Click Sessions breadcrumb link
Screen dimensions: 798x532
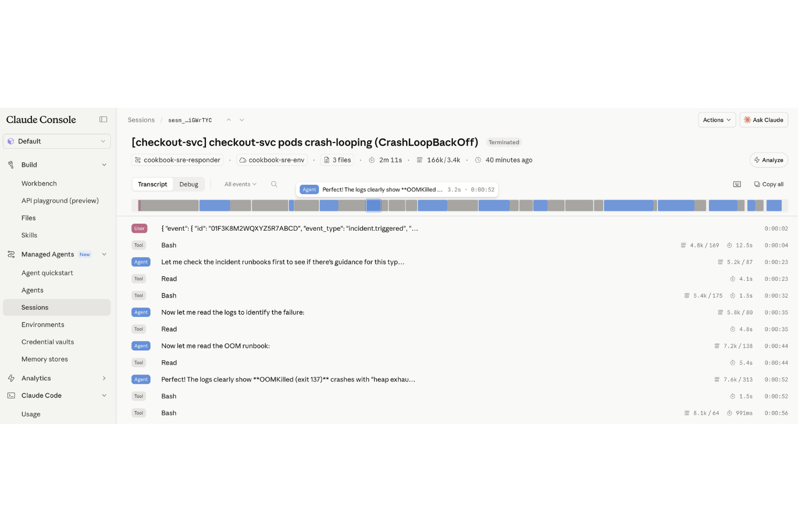[141, 120]
